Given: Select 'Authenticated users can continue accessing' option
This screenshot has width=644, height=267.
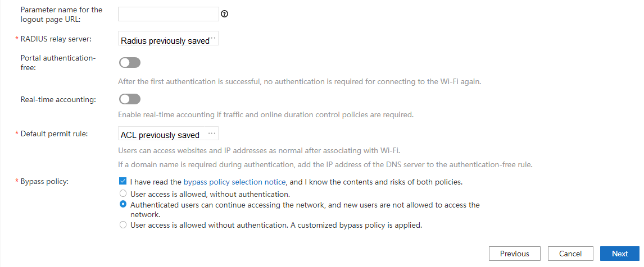Looking at the screenshot, I should click(123, 205).
